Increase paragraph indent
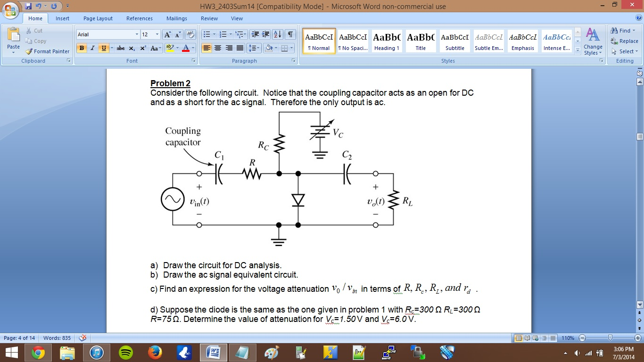This screenshot has width=644, height=362. pyautogui.click(x=266, y=34)
